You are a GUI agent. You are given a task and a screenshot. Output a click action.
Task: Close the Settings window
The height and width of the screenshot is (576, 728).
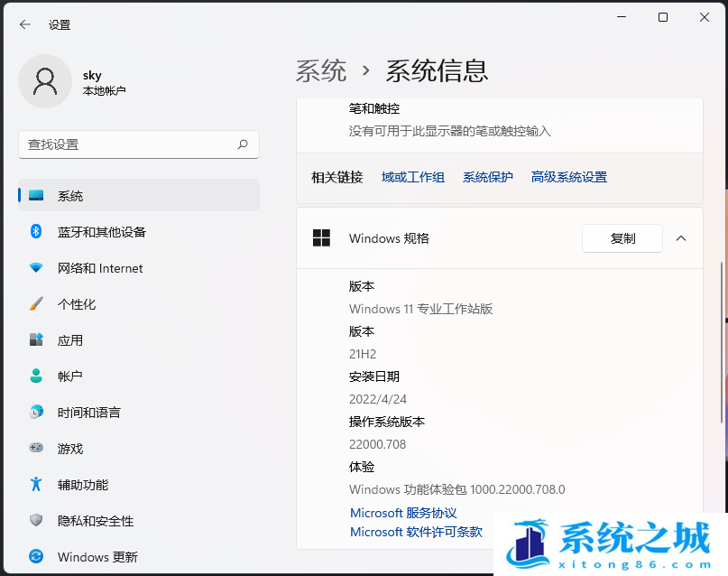(705, 17)
